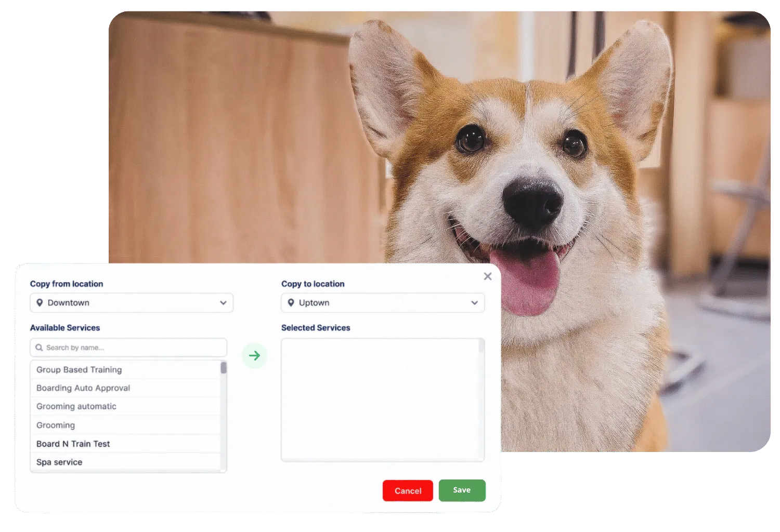Click the location pin icon beside Uptown
The height and width of the screenshot is (532, 780).
[x=291, y=303]
